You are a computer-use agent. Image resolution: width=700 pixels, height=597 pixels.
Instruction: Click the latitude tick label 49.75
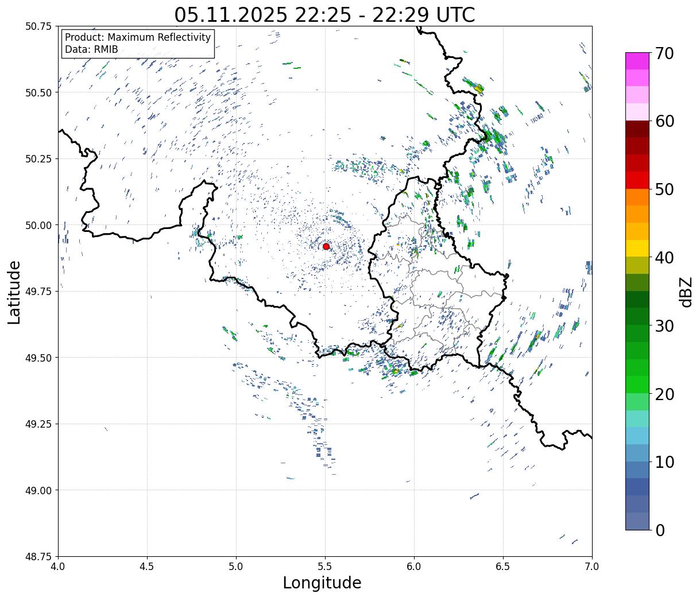[39, 292]
